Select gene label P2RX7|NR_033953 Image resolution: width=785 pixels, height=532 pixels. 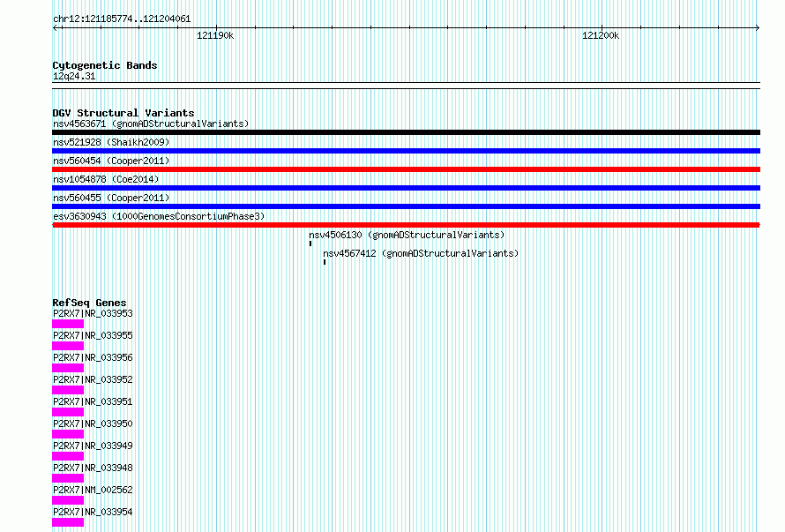tap(93, 313)
